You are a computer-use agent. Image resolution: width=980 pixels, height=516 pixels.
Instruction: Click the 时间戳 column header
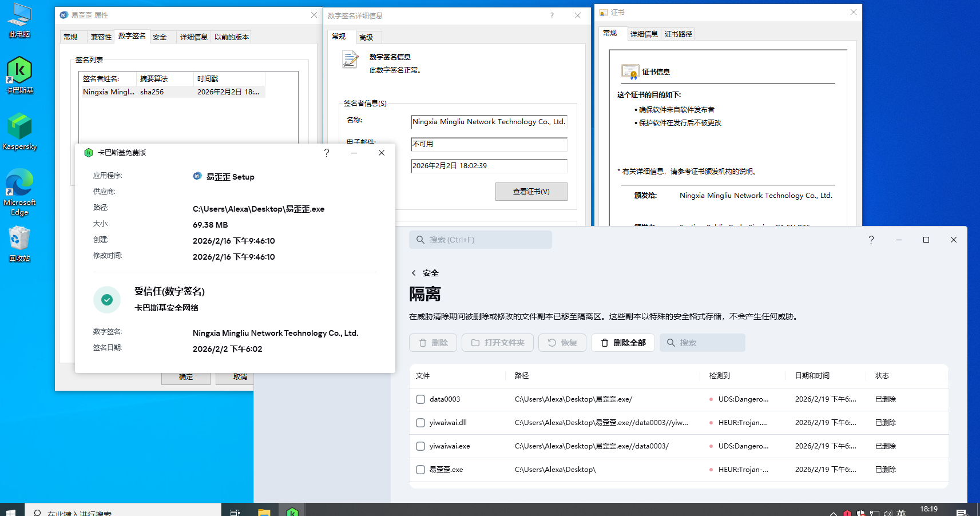(x=229, y=79)
